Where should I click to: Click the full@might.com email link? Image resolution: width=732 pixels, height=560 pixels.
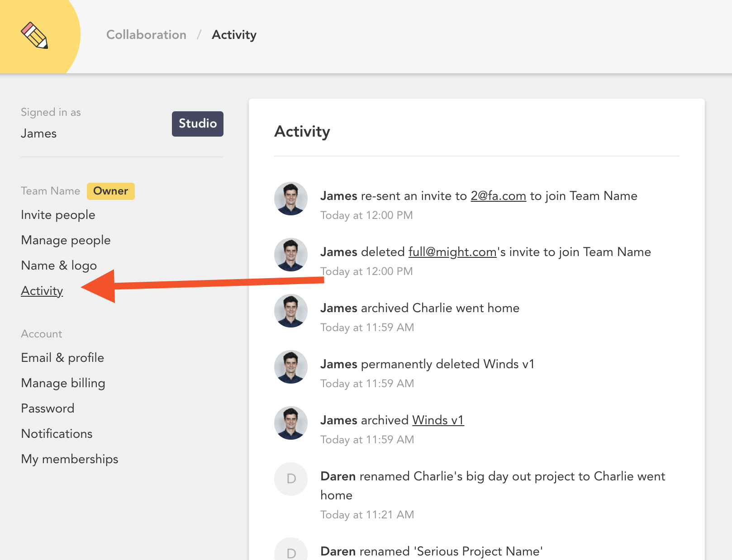click(x=452, y=252)
